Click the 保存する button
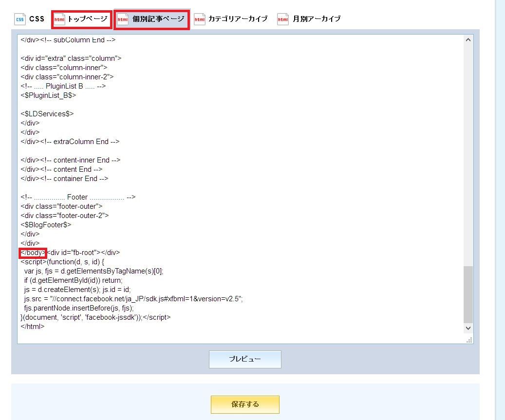Screen dimensions: 505x420 (x=245, y=404)
